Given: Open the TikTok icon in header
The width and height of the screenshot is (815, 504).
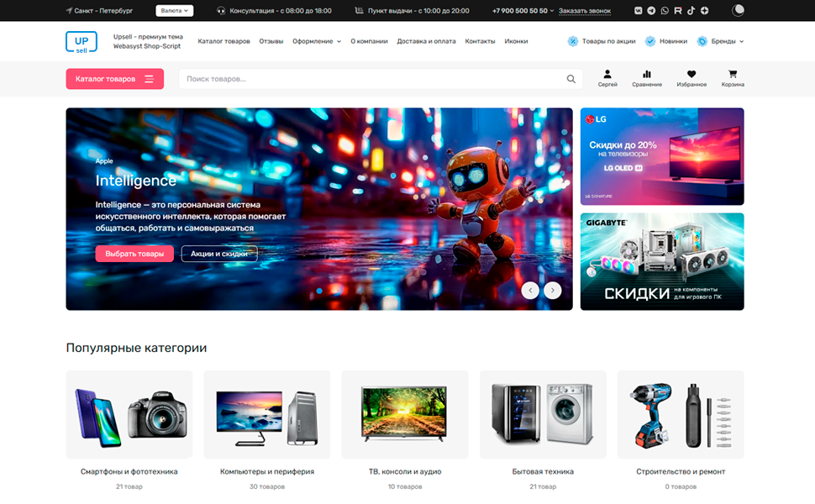Looking at the screenshot, I should point(691,10).
